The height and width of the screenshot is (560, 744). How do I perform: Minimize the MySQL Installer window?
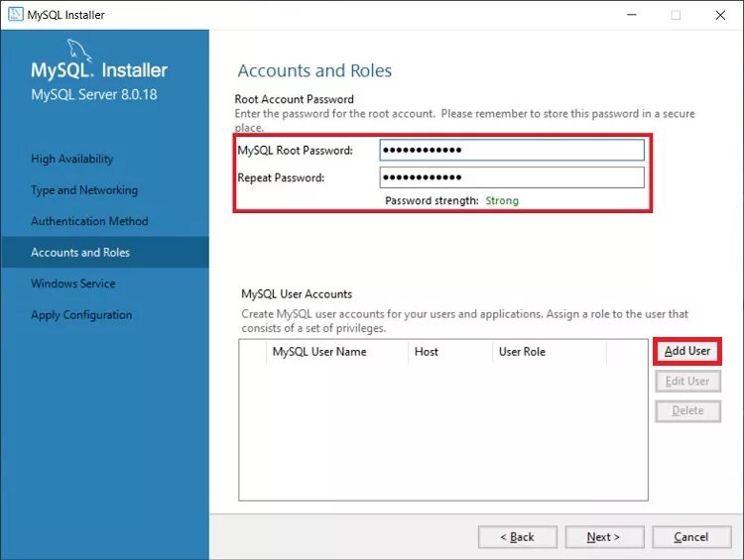(632, 15)
